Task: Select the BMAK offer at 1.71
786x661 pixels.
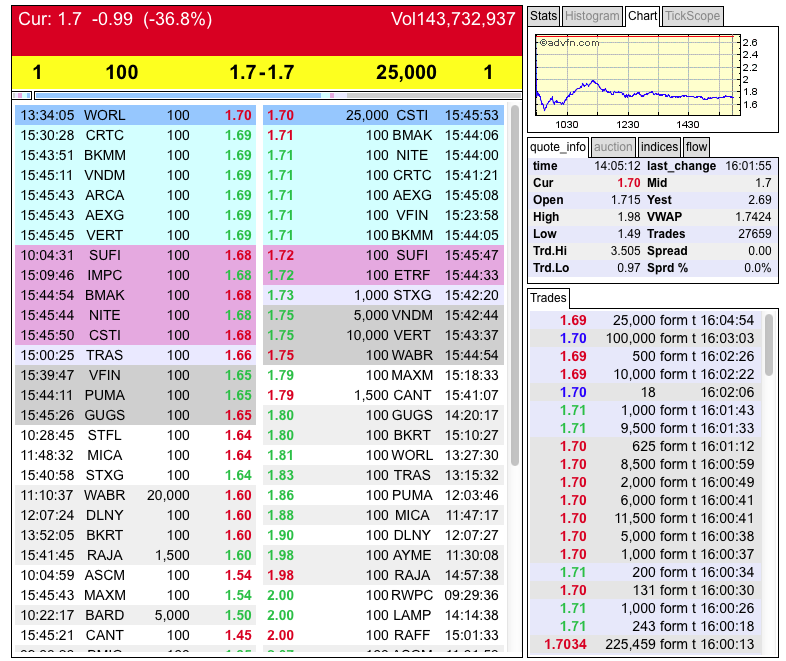Action: 383,135
